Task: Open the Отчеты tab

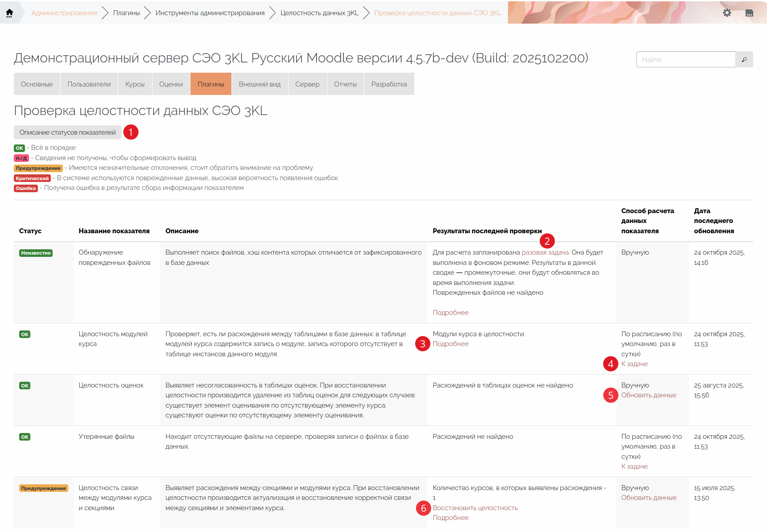Action: (x=345, y=84)
